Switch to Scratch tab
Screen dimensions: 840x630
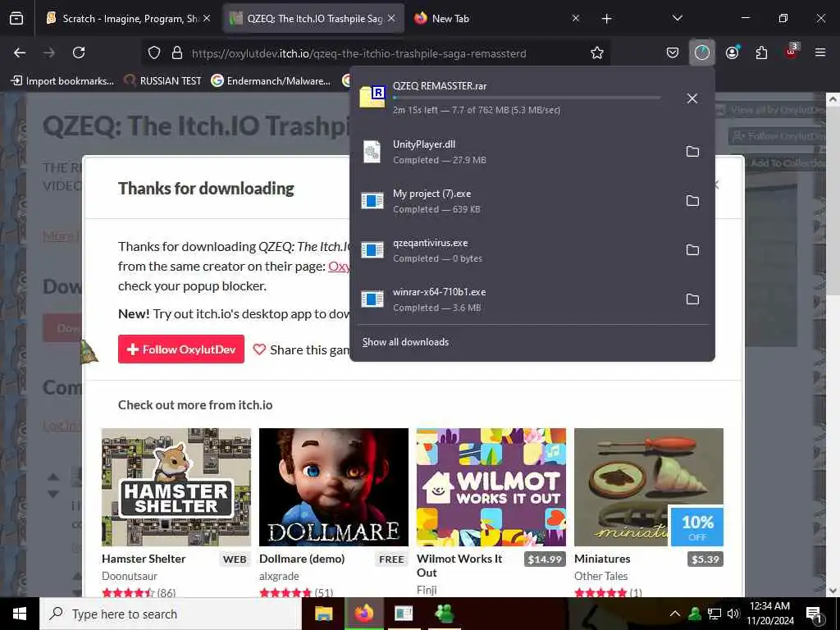tap(129, 19)
